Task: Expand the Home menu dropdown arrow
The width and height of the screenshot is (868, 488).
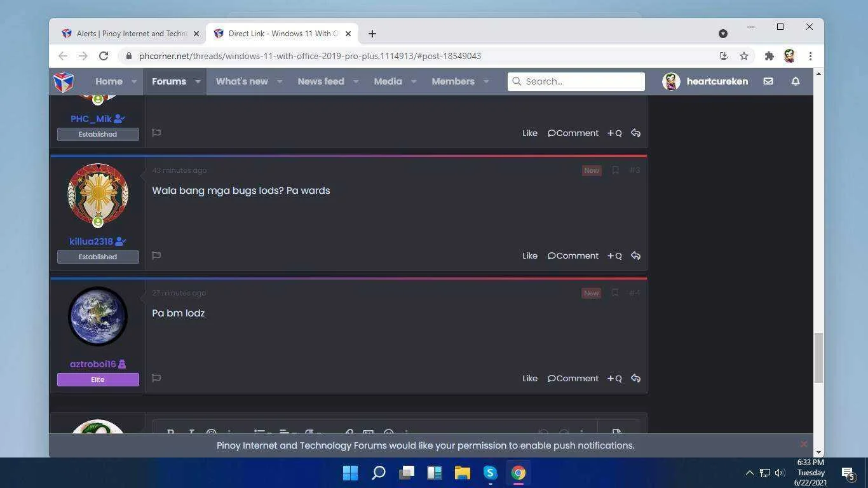Action: click(x=134, y=81)
